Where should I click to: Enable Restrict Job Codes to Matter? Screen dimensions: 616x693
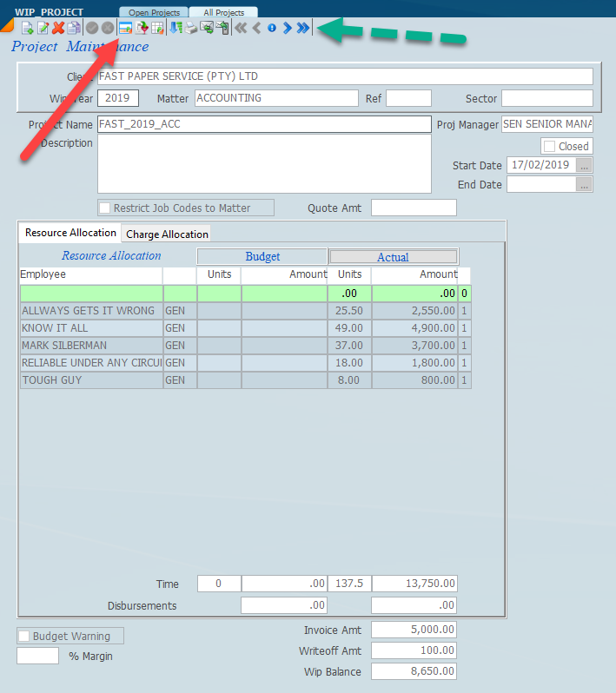(x=105, y=208)
